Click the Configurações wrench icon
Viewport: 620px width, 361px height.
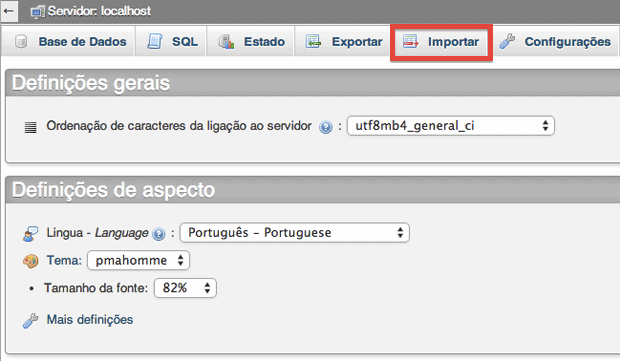[507, 41]
